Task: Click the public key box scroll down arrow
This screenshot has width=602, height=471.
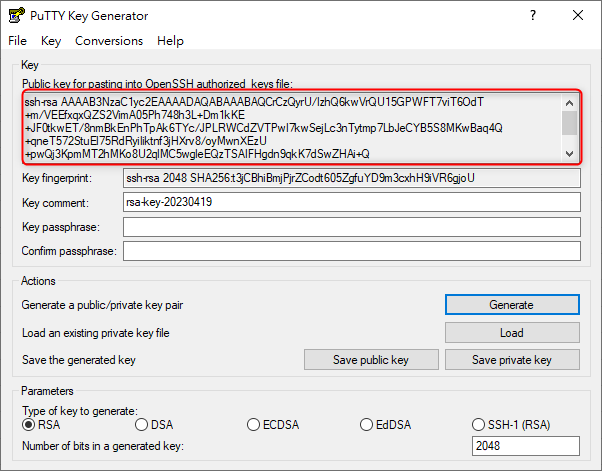Action: pos(569,154)
